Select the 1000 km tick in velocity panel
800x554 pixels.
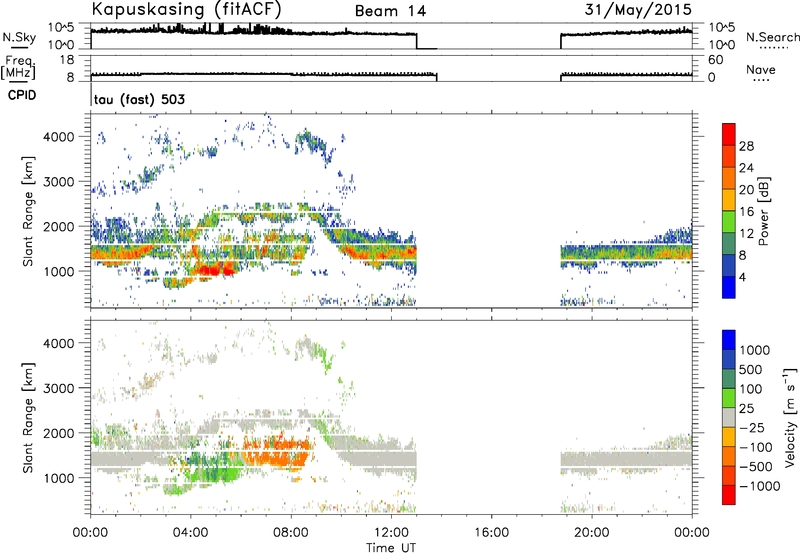(x=59, y=478)
